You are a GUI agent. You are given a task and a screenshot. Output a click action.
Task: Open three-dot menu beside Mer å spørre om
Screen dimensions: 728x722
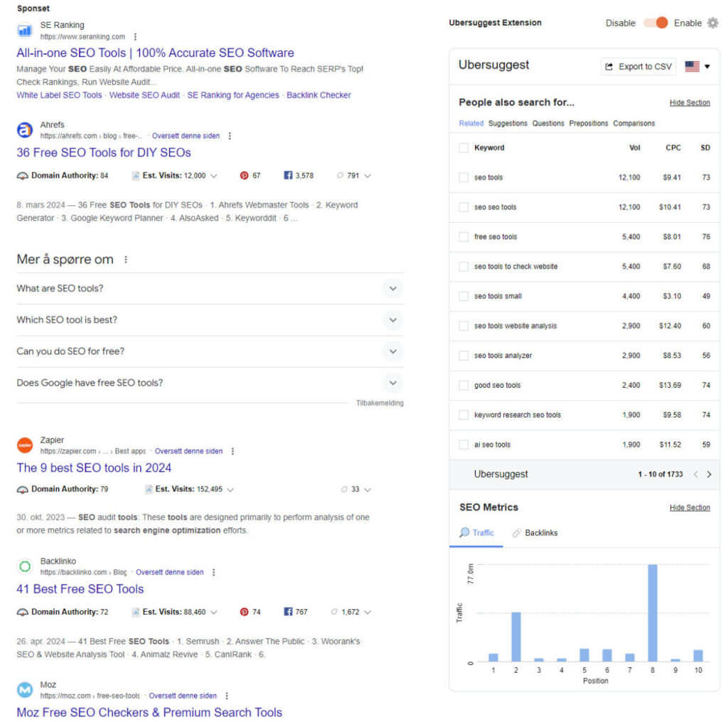[x=126, y=260]
